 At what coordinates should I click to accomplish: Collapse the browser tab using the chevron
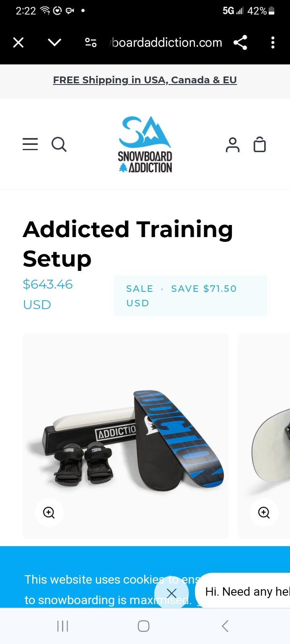(54, 42)
